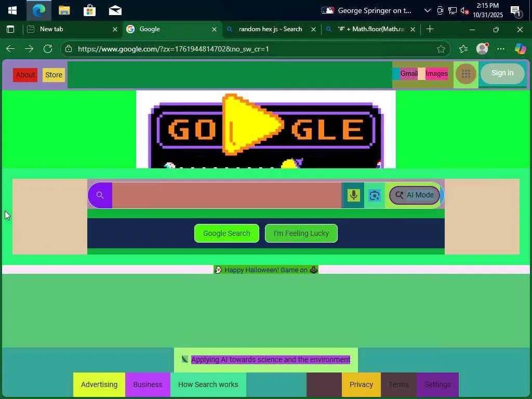Click the Sign in button

pyautogui.click(x=502, y=73)
